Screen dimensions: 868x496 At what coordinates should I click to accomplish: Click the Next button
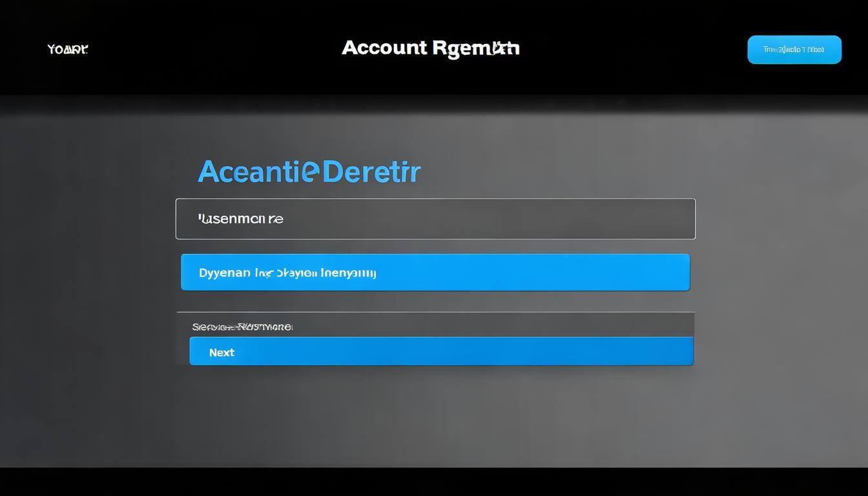point(441,351)
